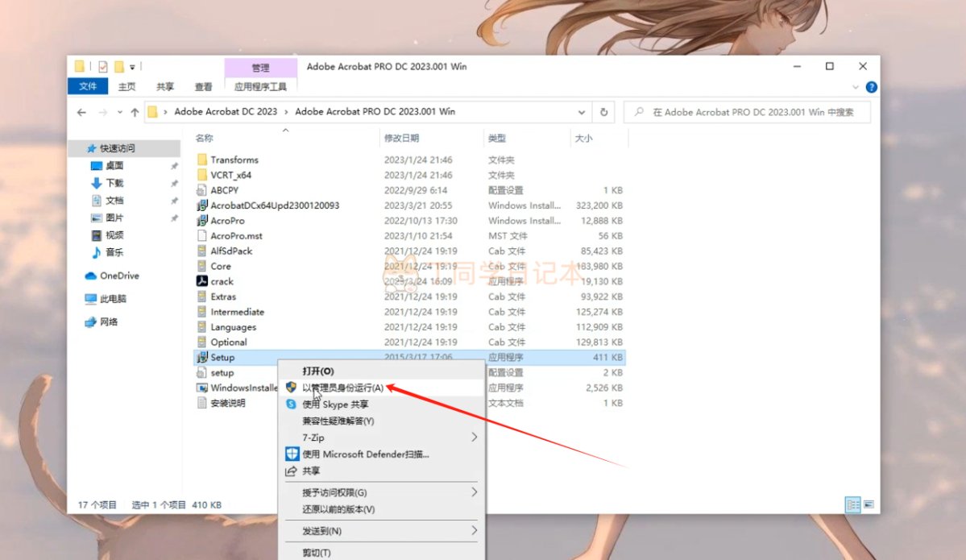
Task: Select the Languages cab file icon
Action: point(202,326)
